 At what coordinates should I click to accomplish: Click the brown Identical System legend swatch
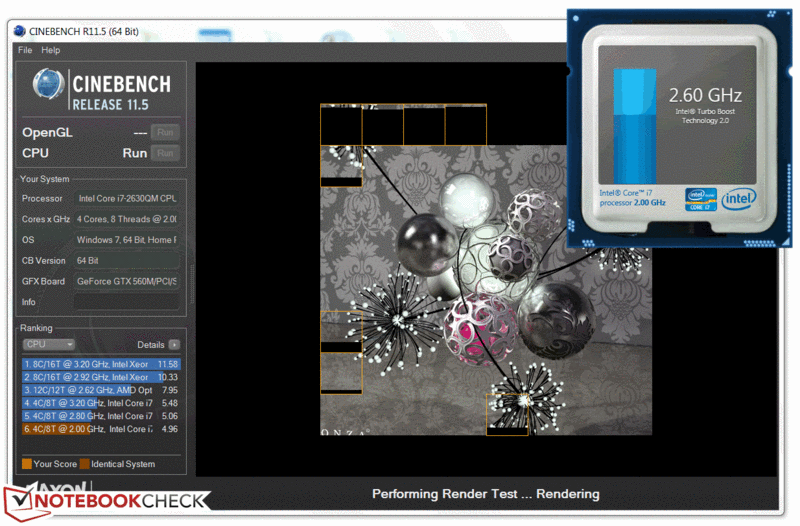click(85, 464)
